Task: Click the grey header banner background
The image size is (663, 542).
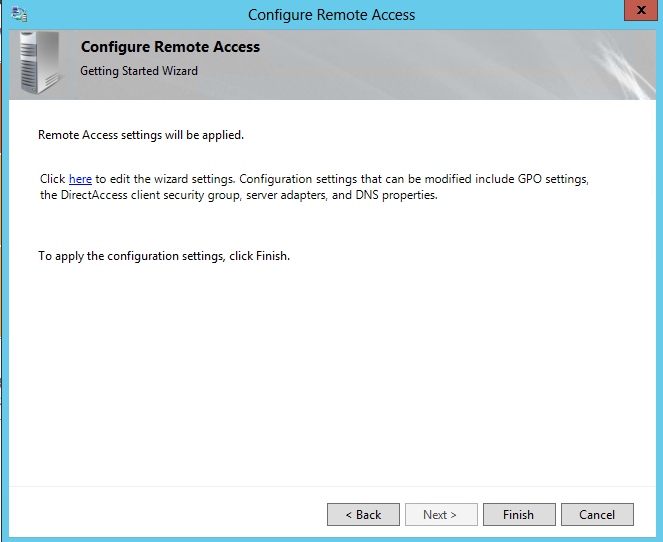Action: point(450,65)
